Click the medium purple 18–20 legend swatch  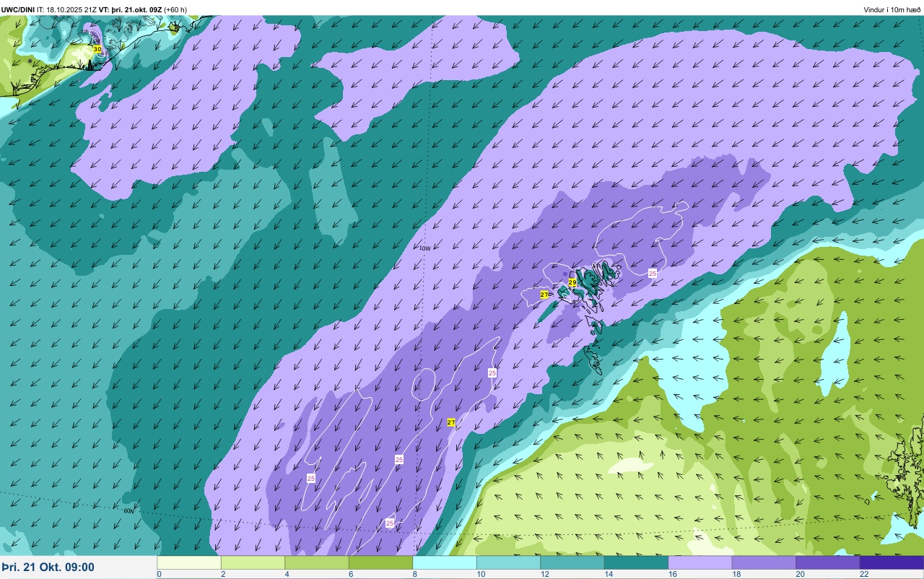[x=764, y=562]
